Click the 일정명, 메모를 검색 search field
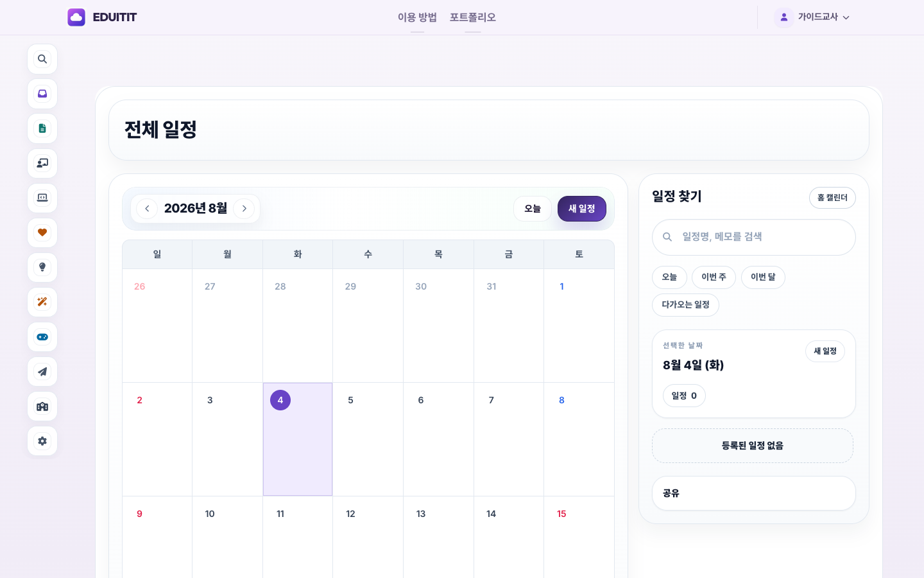This screenshot has width=924, height=578. 754,237
